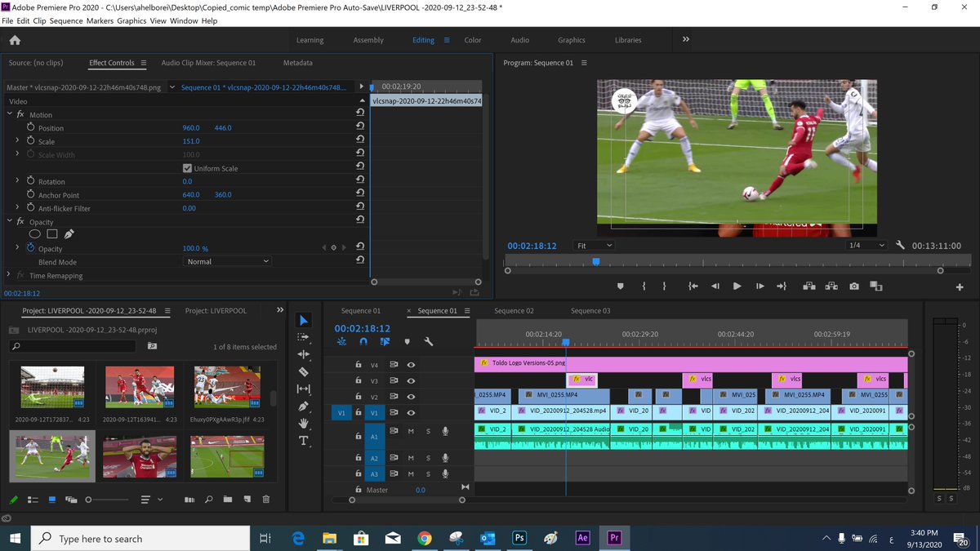Click Program Monitor playhead scrubber
Image resolution: width=980 pixels, height=551 pixels.
coord(595,261)
